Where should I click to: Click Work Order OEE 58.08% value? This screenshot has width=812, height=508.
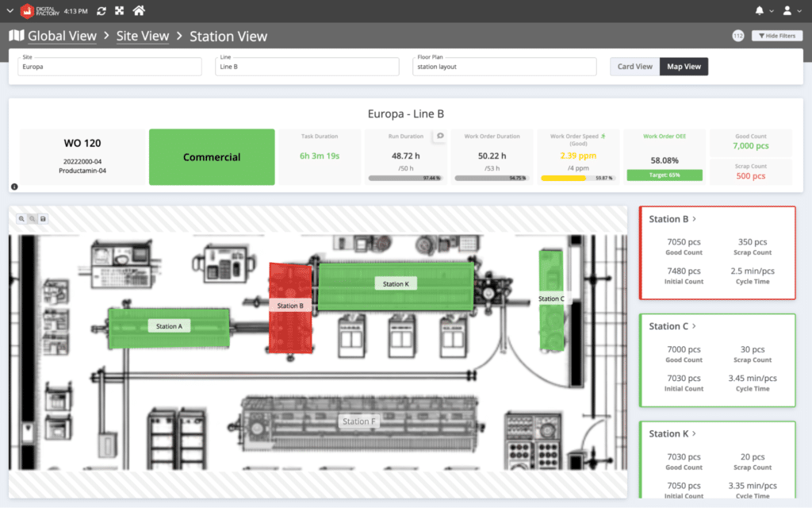(x=665, y=160)
